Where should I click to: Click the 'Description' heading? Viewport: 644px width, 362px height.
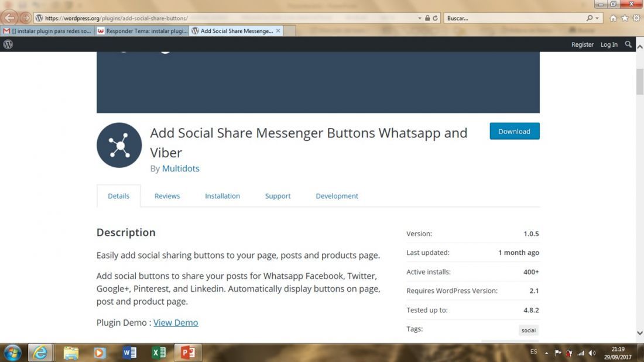point(126,232)
